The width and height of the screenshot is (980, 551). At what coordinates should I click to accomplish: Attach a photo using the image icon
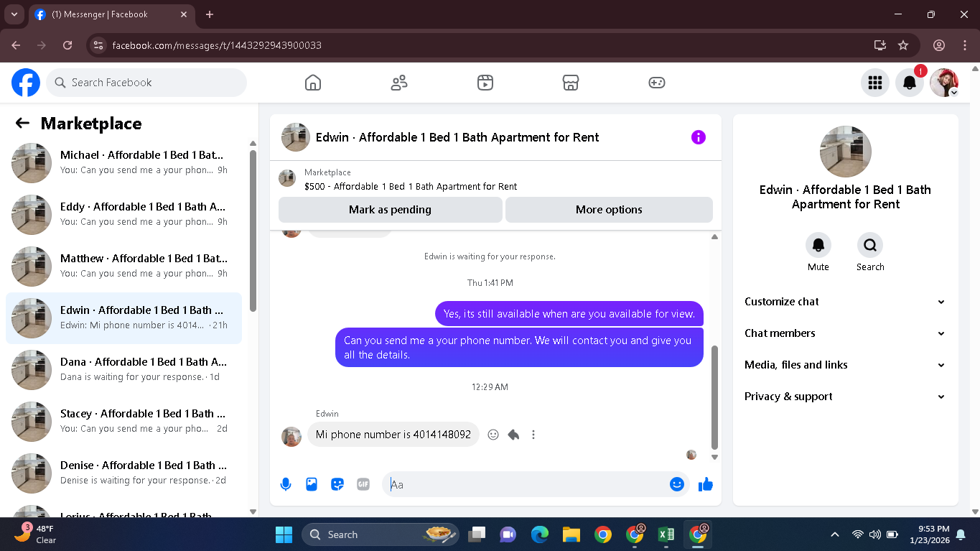(312, 484)
